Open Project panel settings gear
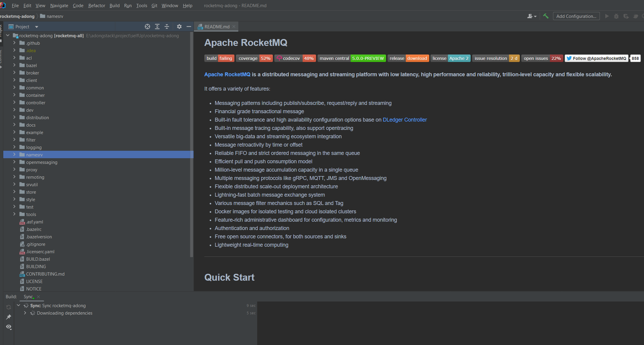Viewport: 644px width, 345px height. point(179,27)
